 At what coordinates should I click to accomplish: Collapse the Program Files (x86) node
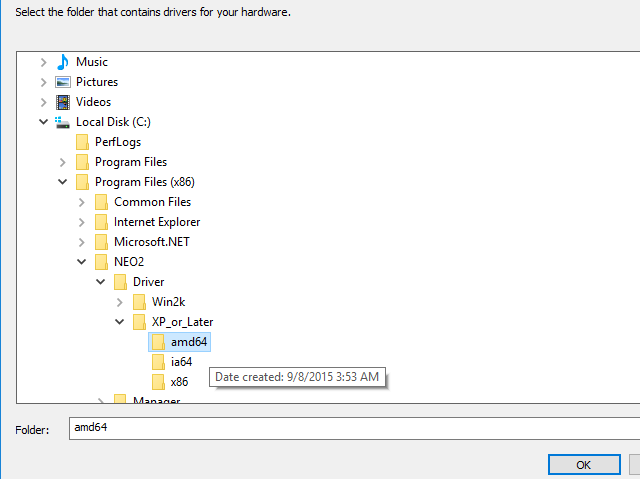coord(63,182)
